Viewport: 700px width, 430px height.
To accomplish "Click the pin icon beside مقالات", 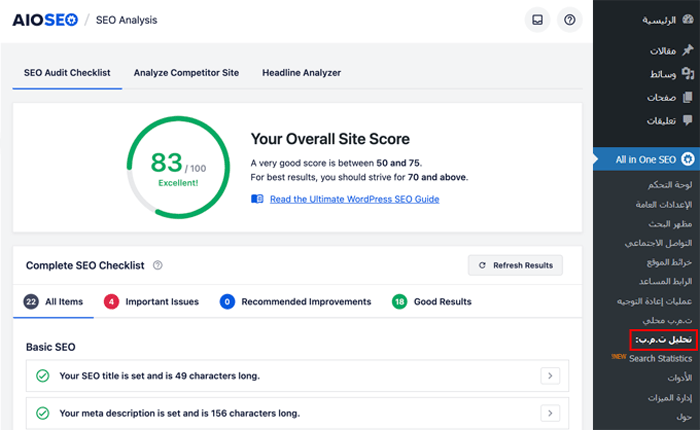I will click(x=688, y=50).
